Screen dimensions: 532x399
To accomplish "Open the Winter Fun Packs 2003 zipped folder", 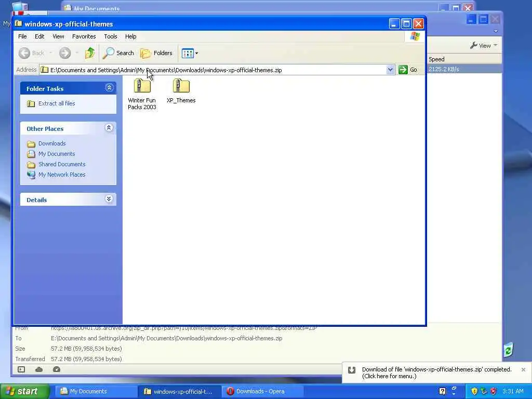I will [x=142, y=94].
